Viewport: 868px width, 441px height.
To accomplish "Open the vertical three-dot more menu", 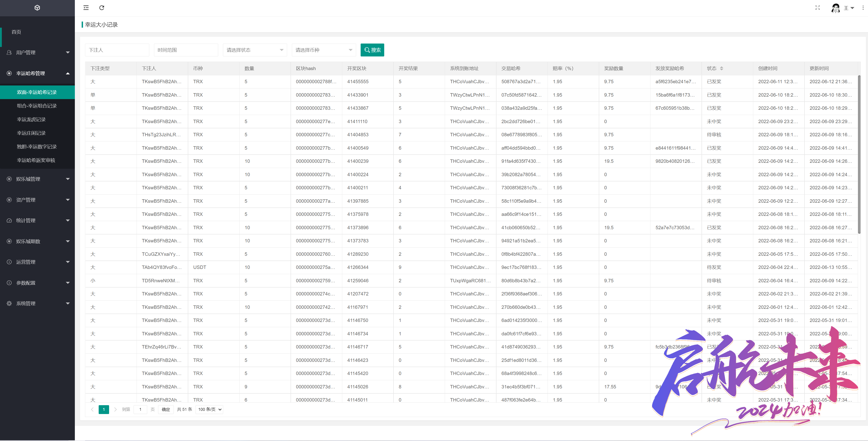I will point(863,8).
